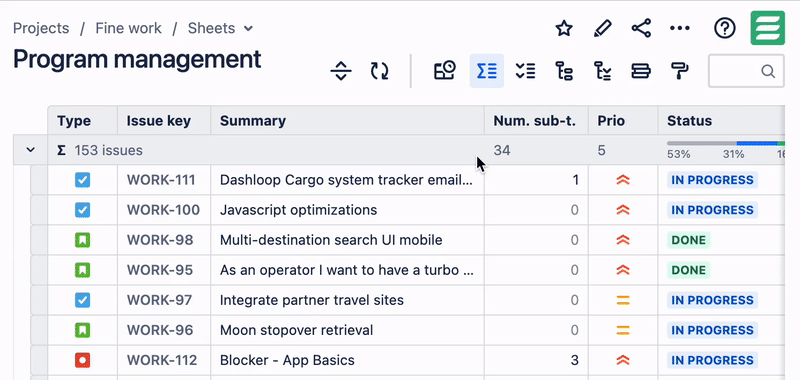
Task: Click the red bug type icon for WORK-112
Action: 83,361
